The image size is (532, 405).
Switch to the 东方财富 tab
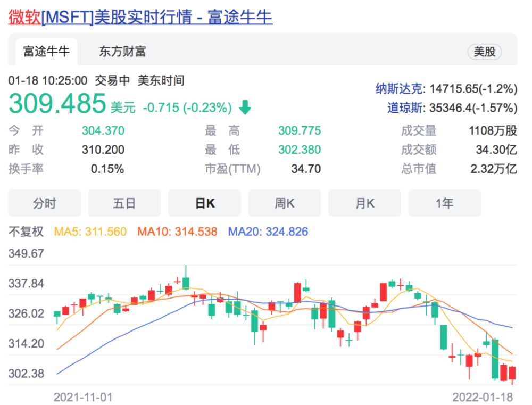point(122,52)
